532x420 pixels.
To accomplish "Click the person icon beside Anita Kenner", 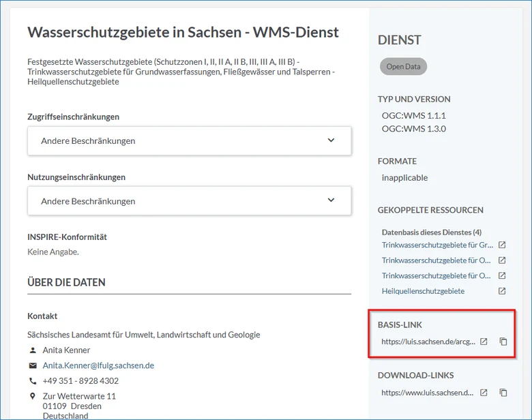I will pos(33,350).
